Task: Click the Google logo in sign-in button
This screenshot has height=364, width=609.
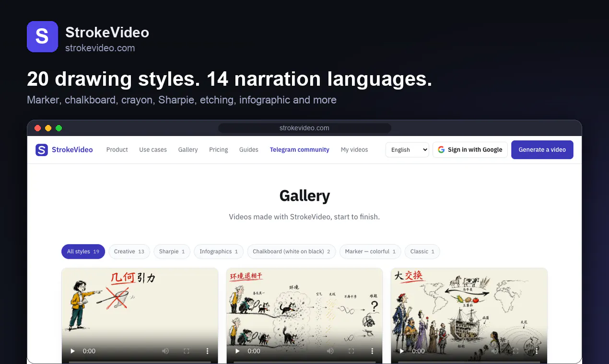Action: coord(441,150)
